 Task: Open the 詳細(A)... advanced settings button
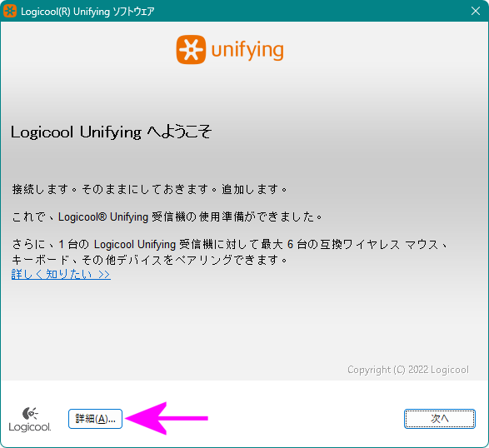click(x=95, y=419)
